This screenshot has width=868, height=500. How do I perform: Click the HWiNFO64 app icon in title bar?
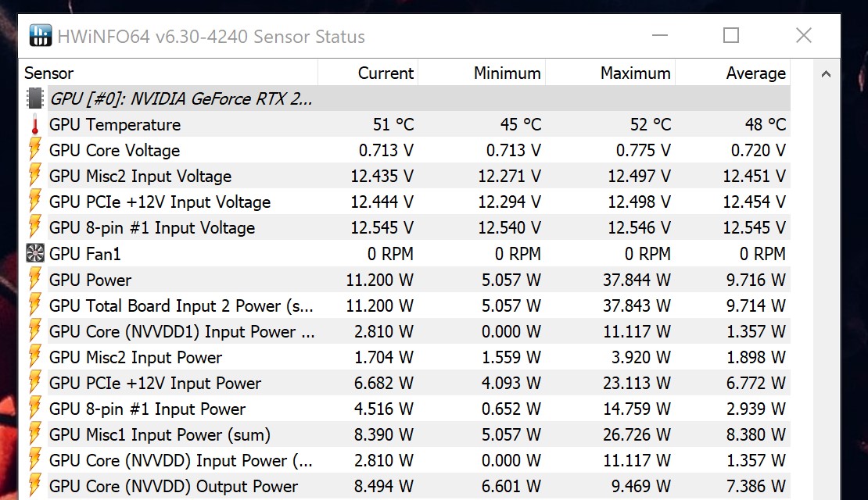pos(41,35)
